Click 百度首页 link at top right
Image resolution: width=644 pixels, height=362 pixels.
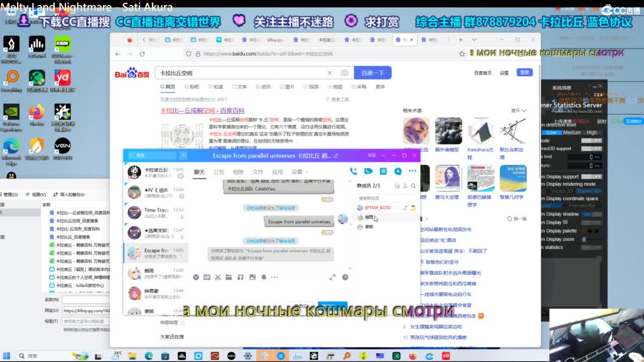[x=482, y=73]
